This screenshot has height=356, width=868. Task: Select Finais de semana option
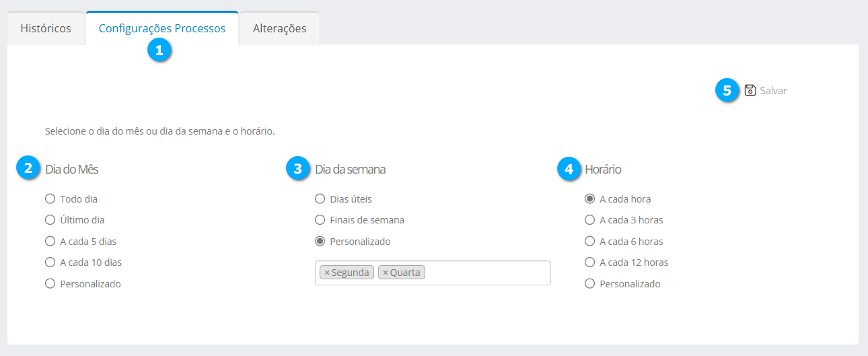320,220
